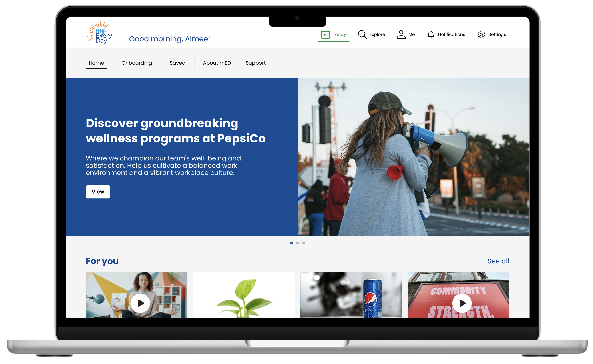Switch to the Onboarding tab
The height and width of the screenshot is (364, 593).
point(137,63)
